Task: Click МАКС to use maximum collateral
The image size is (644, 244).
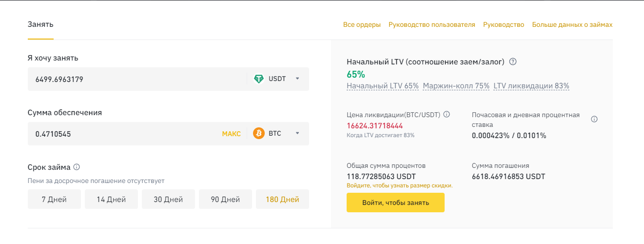Action: (x=231, y=134)
